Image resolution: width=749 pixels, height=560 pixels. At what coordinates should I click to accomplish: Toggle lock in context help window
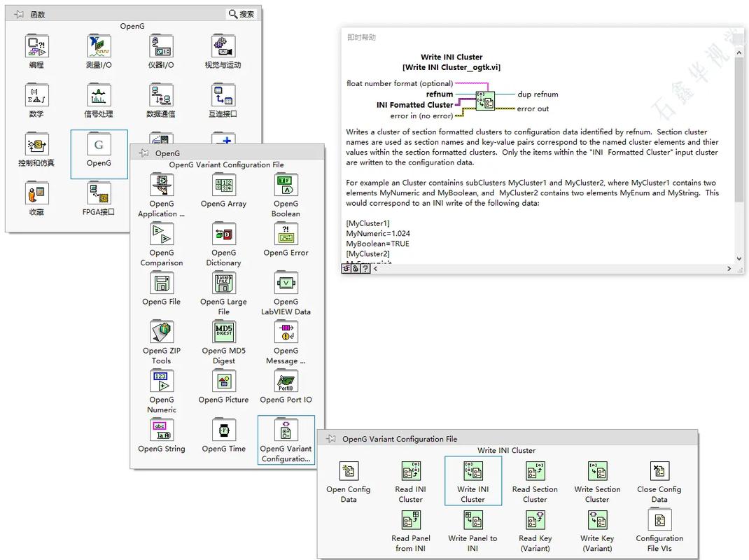356,268
